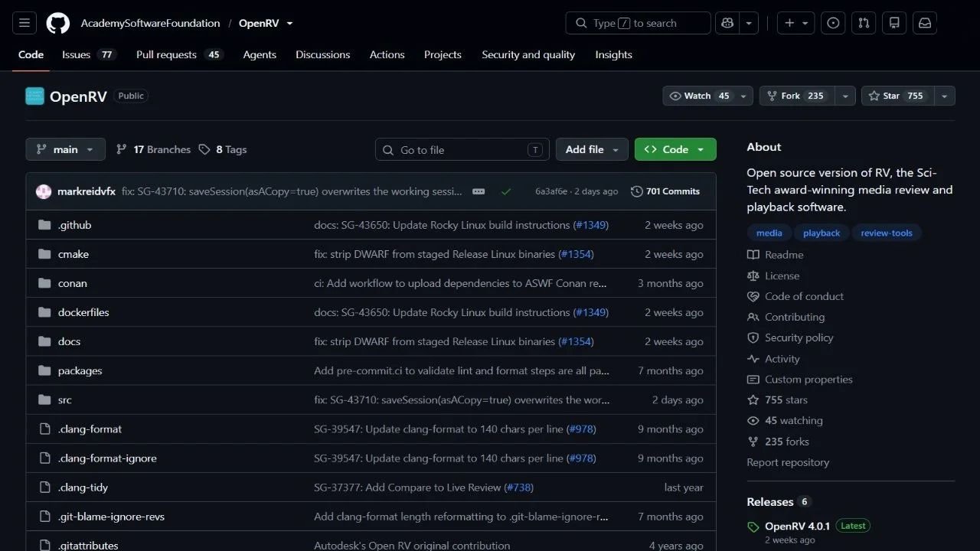Expand the Add file dropdown
Image resolution: width=980 pixels, height=551 pixels.
click(592, 149)
